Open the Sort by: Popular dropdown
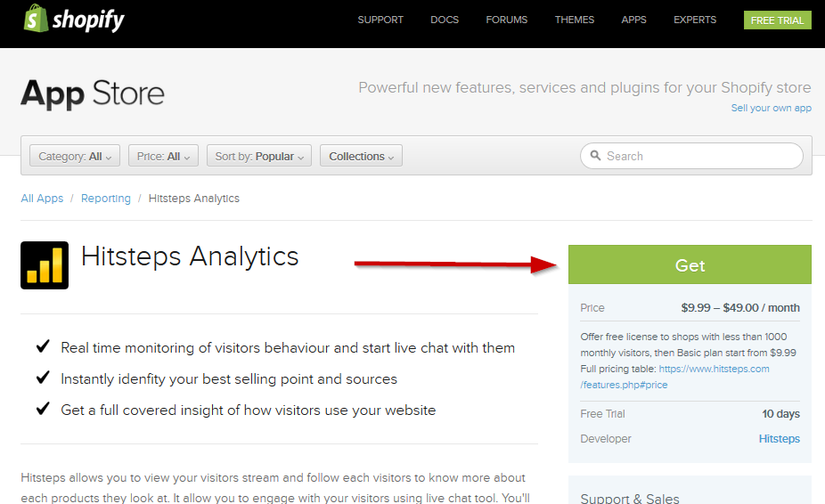This screenshot has width=825, height=504. 259,156
